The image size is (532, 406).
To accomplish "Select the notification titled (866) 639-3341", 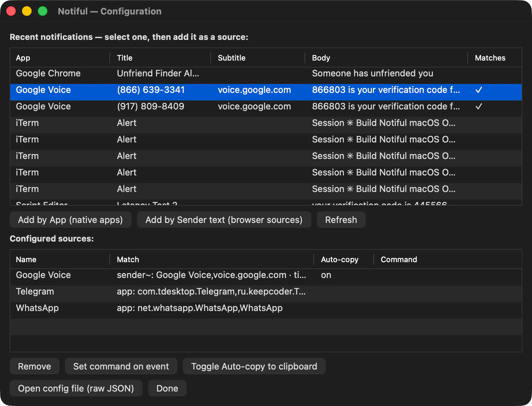I will pos(266,92).
